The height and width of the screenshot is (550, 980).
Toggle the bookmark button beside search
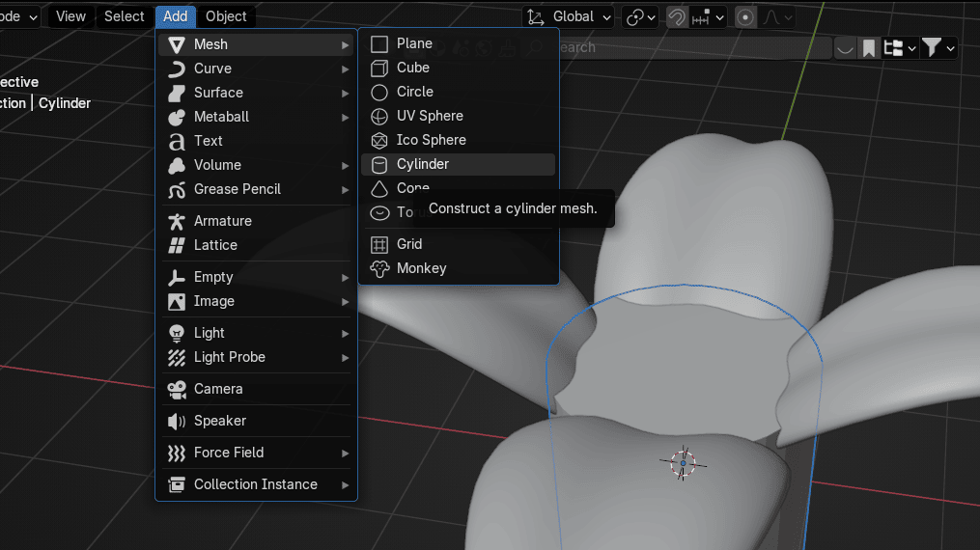(x=869, y=47)
